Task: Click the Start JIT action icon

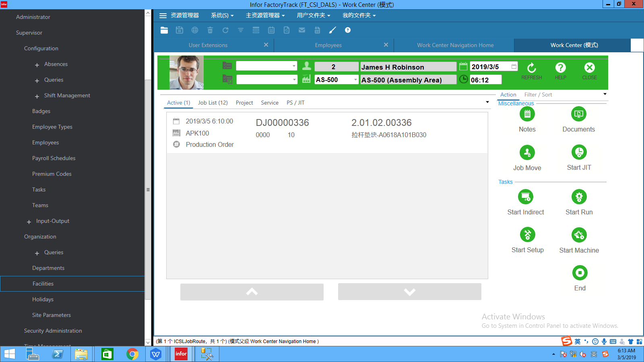Action: click(579, 152)
